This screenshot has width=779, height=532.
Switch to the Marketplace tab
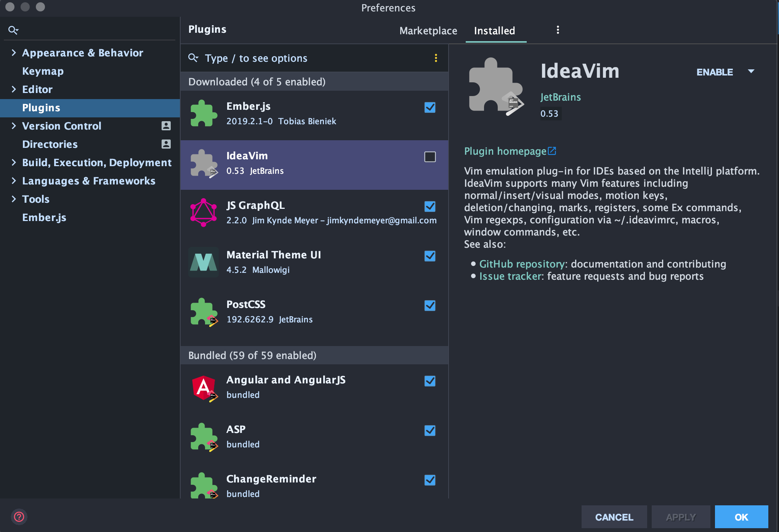click(x=428, y=30)
